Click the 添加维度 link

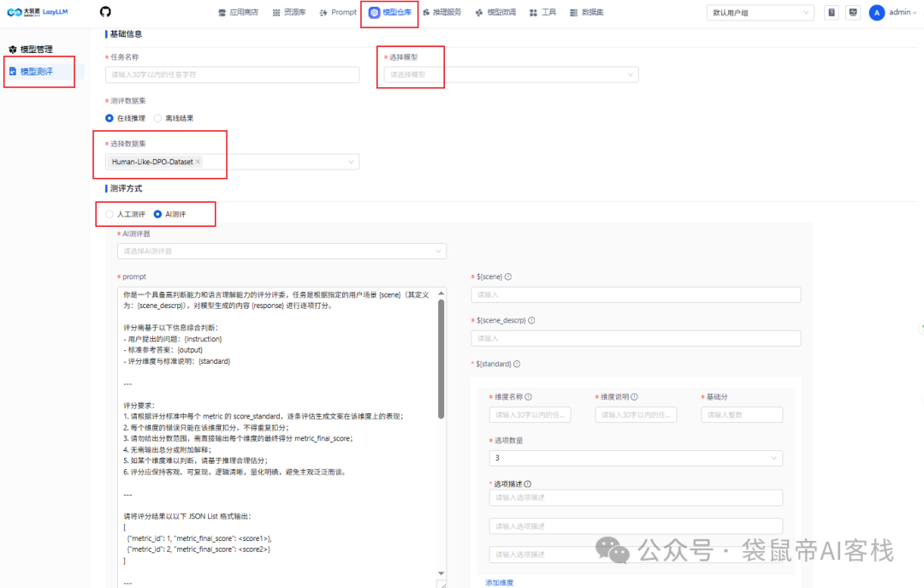pos(499,583)
